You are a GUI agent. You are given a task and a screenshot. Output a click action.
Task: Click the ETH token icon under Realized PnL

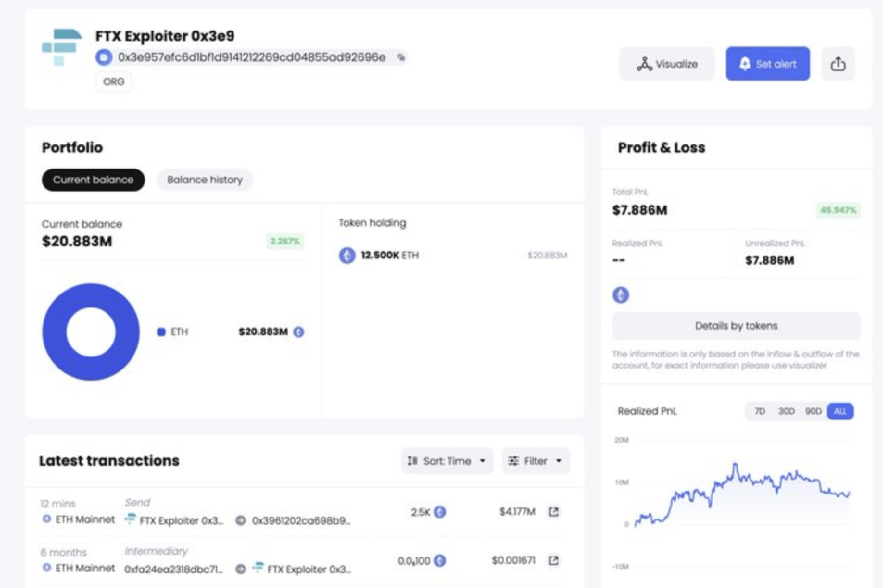coord(621,296)
